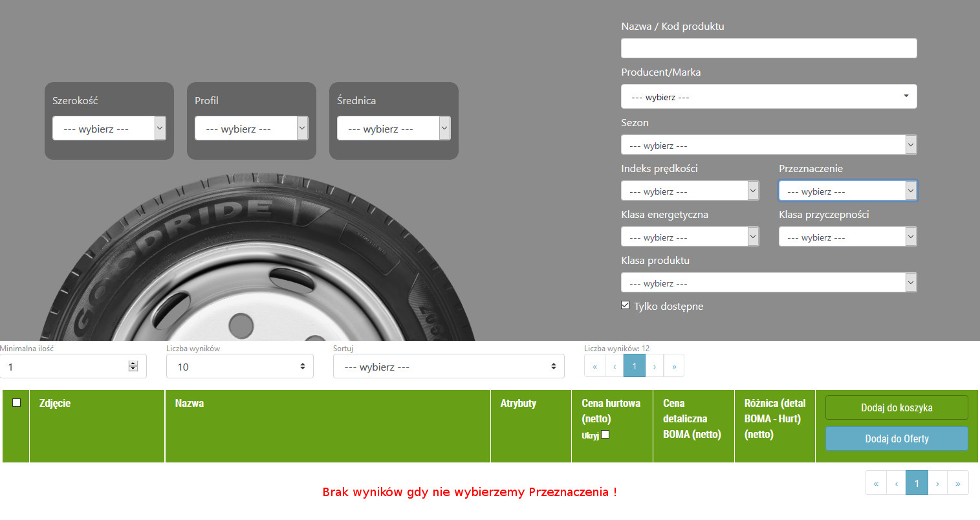980x520 pixels.
Task: Click previous page arrow in bottom pagination
Action: click(x=896, y=483)
